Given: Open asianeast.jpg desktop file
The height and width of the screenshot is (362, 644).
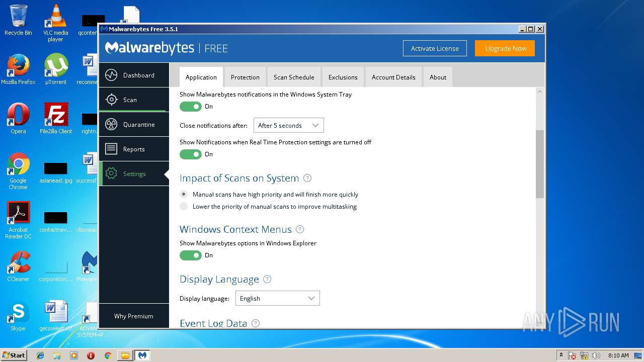Looking at the screenshot, I should (x=55, y=171).
